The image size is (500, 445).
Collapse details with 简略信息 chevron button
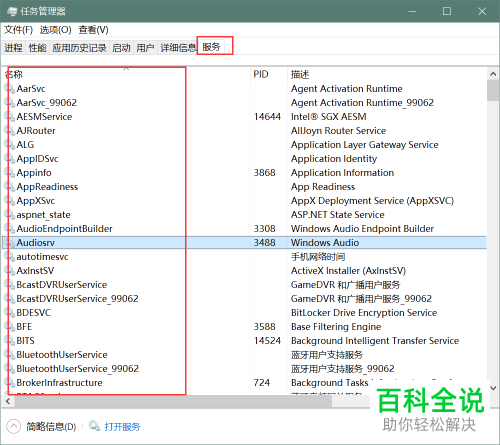pos(13,426)
